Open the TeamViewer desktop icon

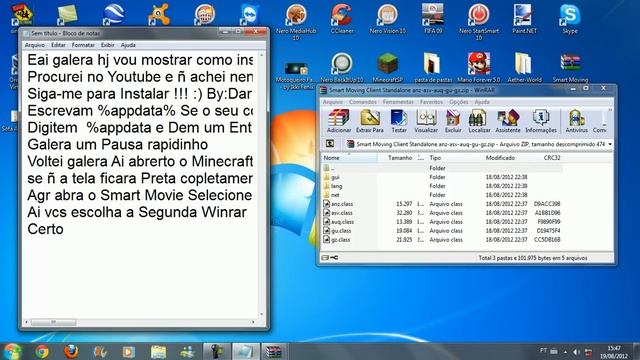250,15
